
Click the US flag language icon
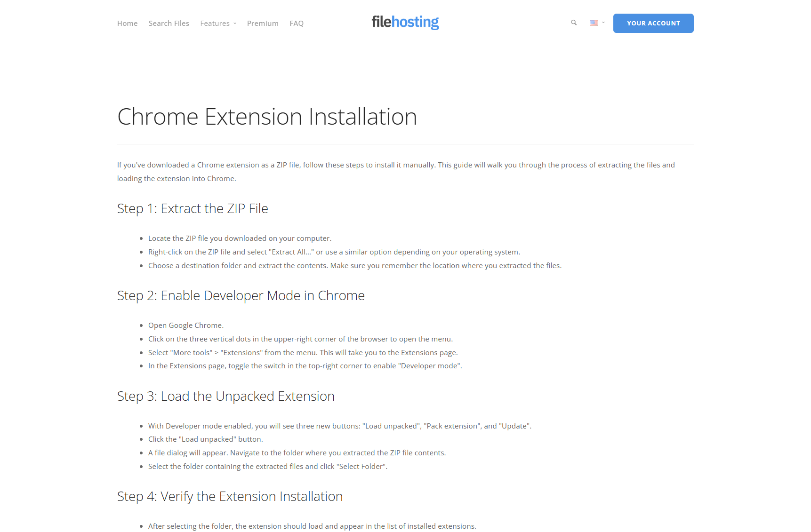(594, 23)
